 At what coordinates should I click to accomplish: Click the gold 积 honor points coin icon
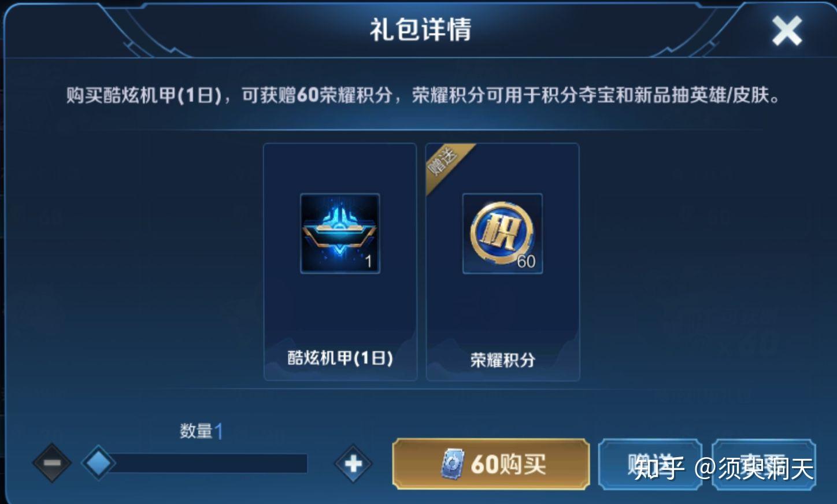502,234
